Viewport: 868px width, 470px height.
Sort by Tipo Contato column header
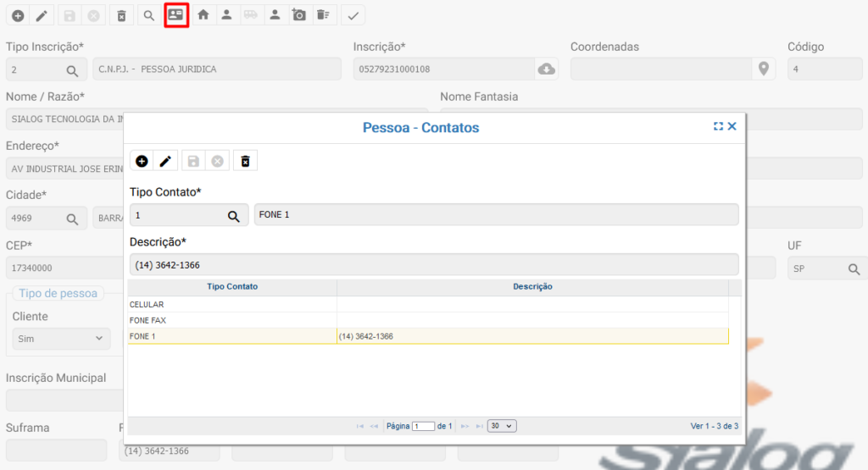coord(232,287)
